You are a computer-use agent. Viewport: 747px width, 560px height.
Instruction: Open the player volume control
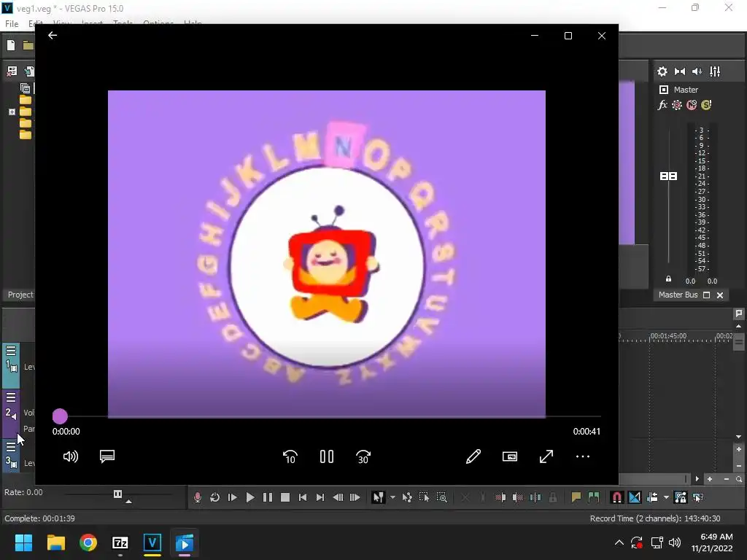[71, 456]
